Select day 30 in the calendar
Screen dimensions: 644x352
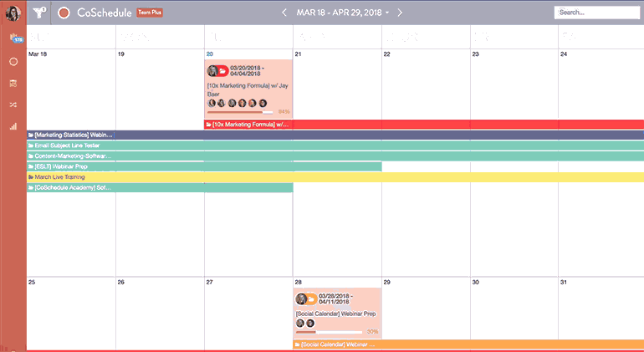[476, 282]
